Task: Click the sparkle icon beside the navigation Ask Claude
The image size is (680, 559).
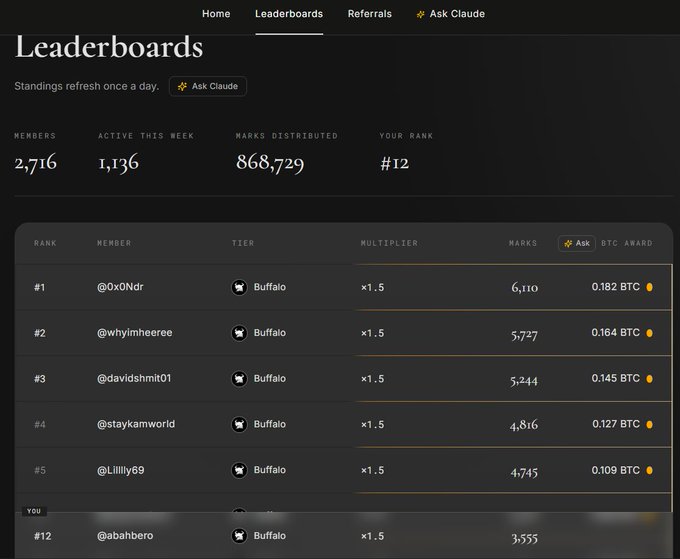Action: tap(420, 14)
